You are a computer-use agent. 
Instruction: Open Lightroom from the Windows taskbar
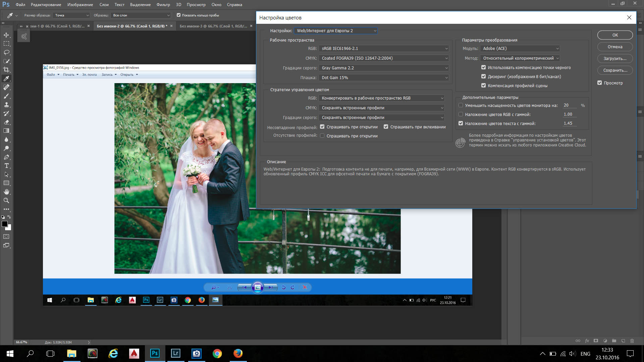point(175,353)
